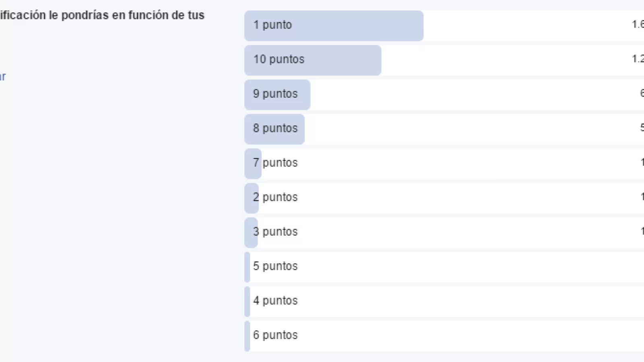Click the vote count in the '3 puntos' row
Viewport: 644px width, 362px height.
[x=642, y=232]
